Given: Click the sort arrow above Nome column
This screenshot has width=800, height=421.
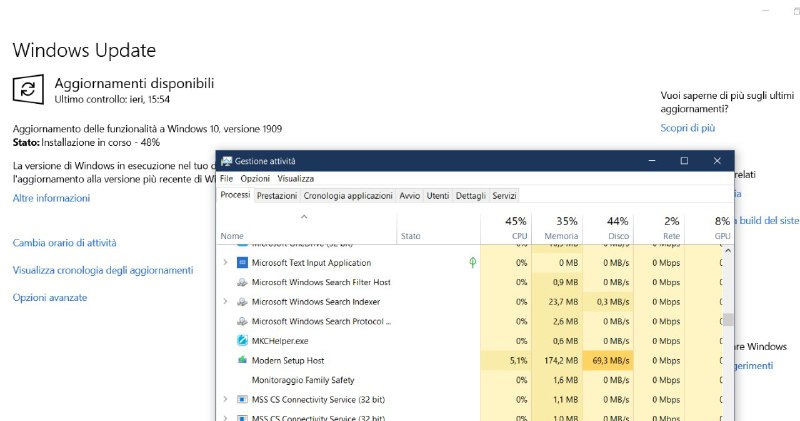Looking at the screenshot, I should 304,217.
